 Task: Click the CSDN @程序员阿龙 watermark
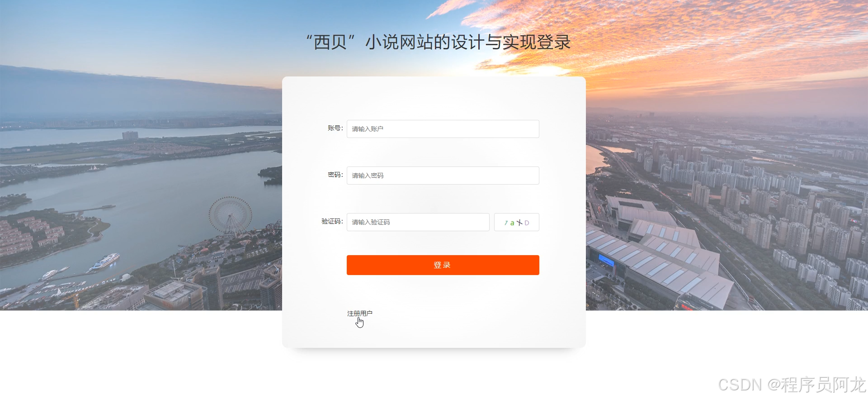pos(792,385)
